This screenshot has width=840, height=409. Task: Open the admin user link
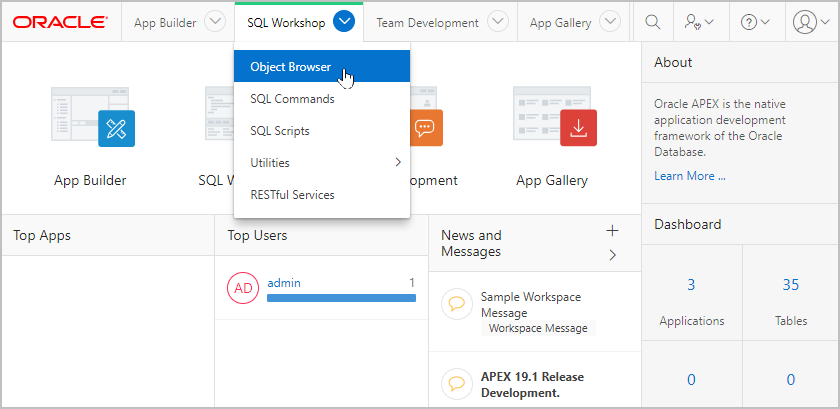[284, 283]
